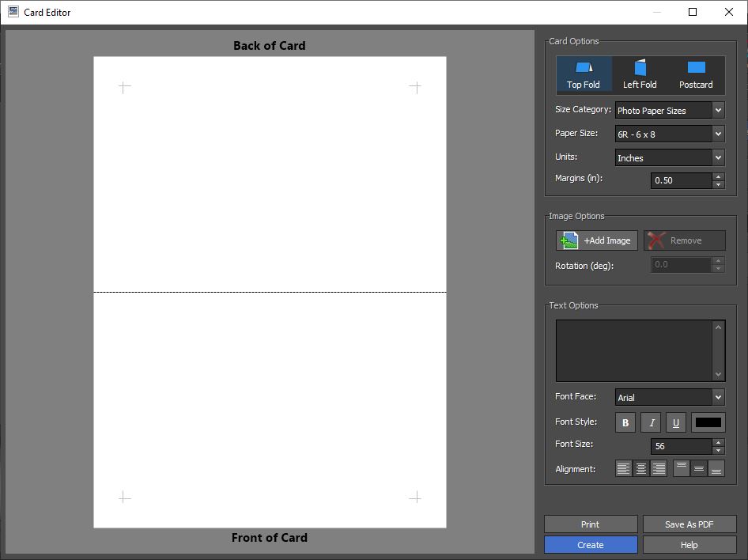The height and width of the screenshot is (560, 748).
Task: Maximize the Card Editor window
Action: (693, 12)
